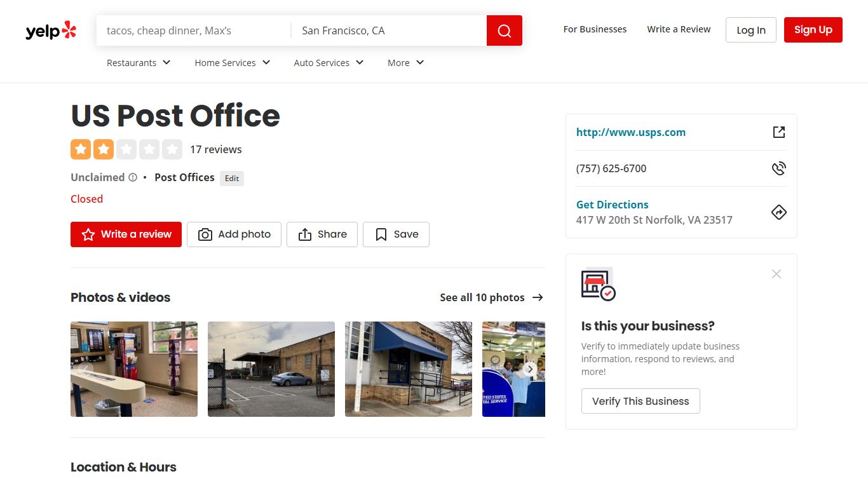The image size is (868, 488).
Task: Click the Sign Up button
Action: pos(813,30)
